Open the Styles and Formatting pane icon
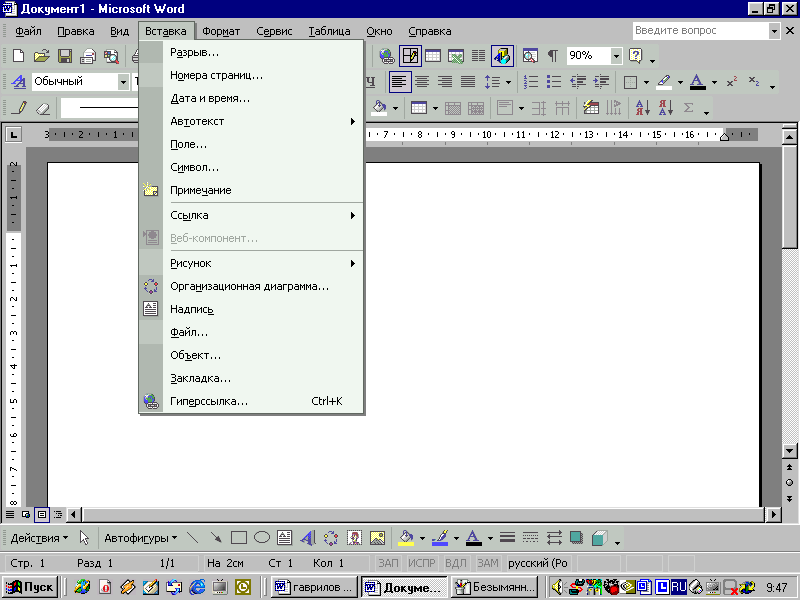Viewport: 800px width, 600px height. (x=18, y=82)
